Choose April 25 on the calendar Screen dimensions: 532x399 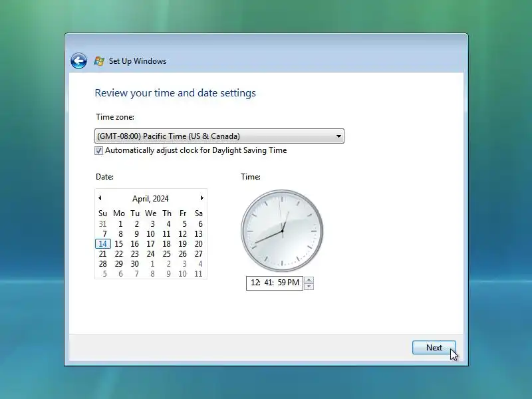click(167, 254)
